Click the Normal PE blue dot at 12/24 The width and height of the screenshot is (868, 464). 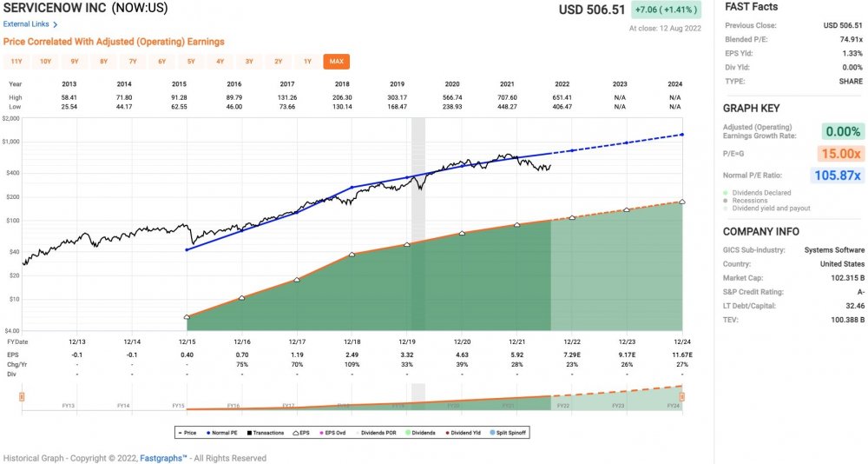pyautogui.click(x=682, y=135)
